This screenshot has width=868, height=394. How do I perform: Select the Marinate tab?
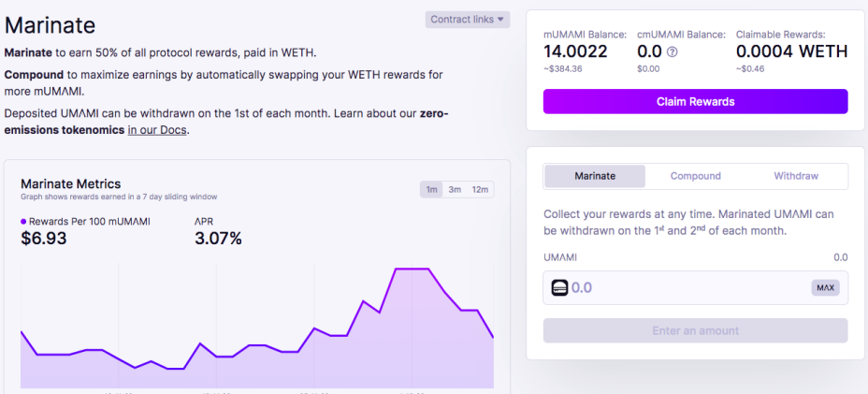coord(595,176)
